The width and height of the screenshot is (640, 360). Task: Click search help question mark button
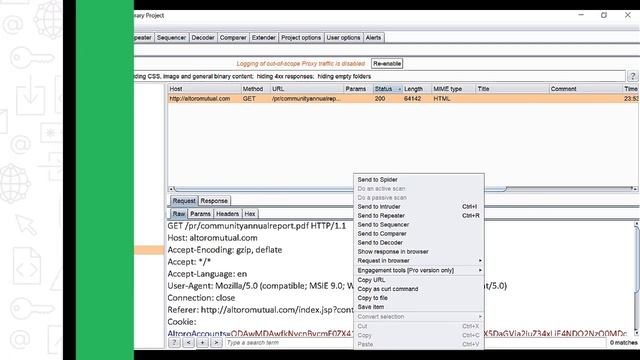[x=174, y=343]
